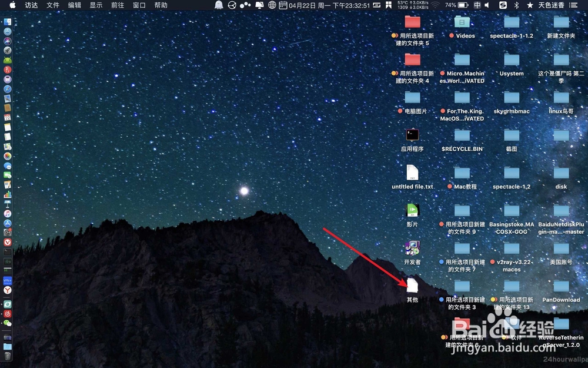
Task: Open the Bluetooth menu bar icon
Action: [516, 5]
